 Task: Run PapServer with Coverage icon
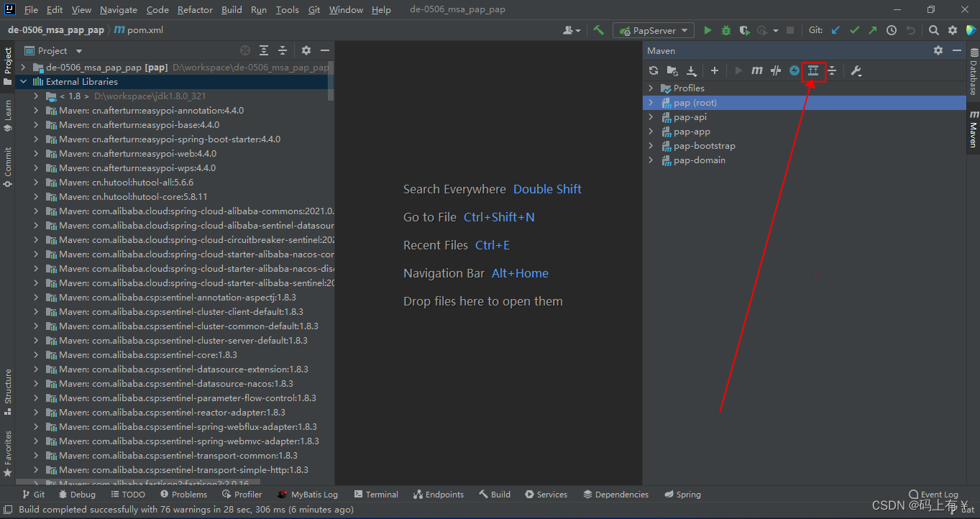click(x=745, y=30)
